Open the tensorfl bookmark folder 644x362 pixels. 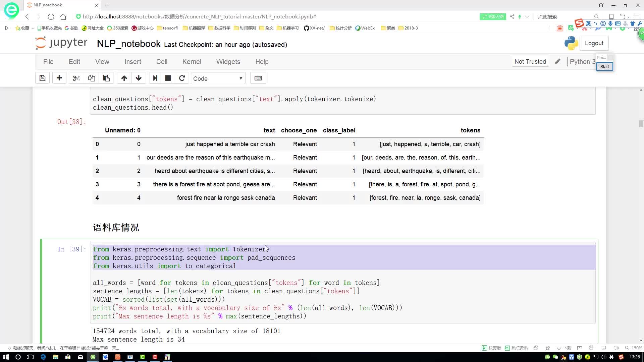[x=167, y=28]
